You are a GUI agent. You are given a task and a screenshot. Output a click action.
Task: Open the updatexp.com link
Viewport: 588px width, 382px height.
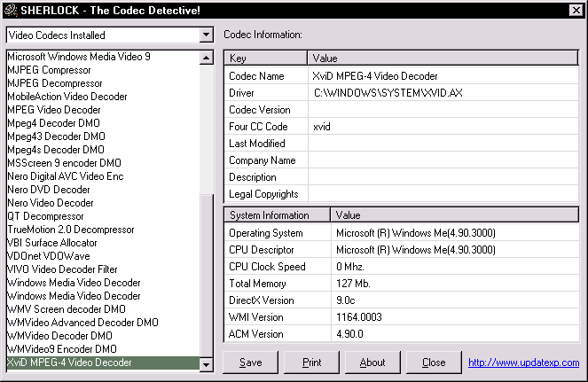(523, 363)
